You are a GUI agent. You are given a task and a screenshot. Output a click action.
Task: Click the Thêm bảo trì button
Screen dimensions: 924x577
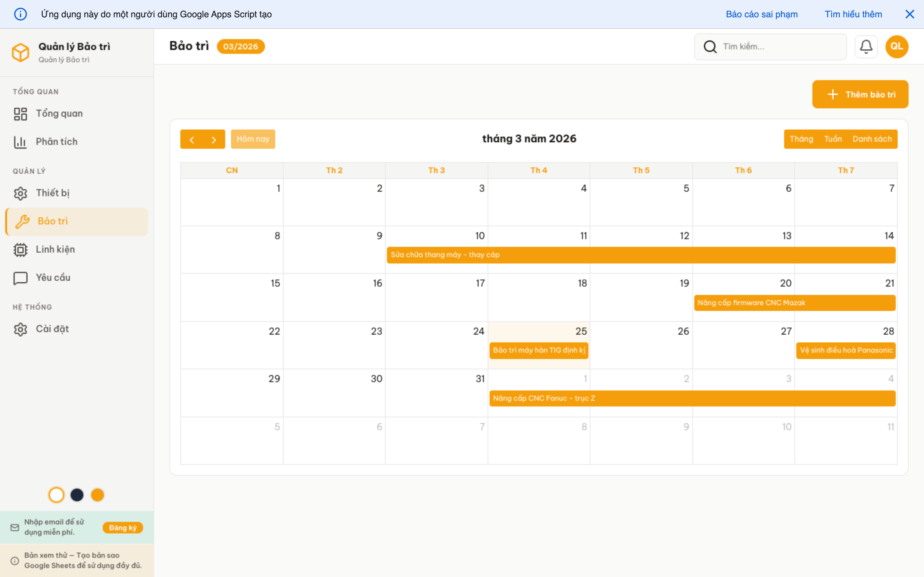tap(860, 94)
